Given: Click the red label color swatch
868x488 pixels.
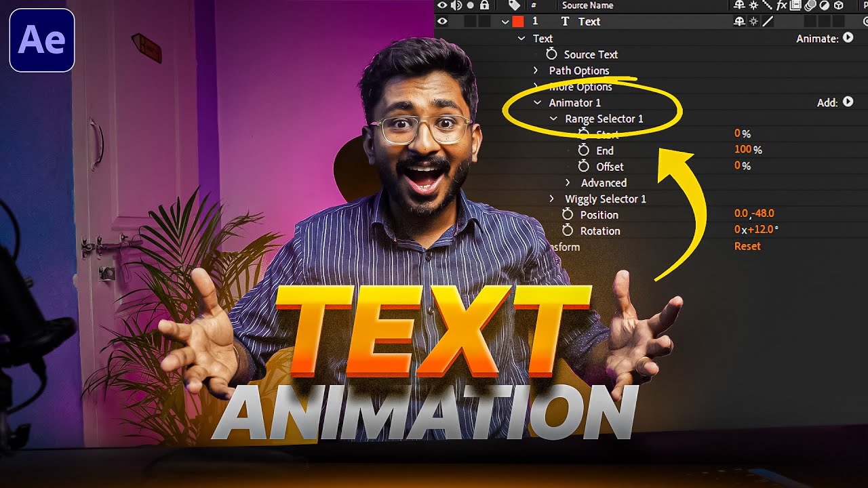Looking at the screenshot, I should (x=517, y=22).
